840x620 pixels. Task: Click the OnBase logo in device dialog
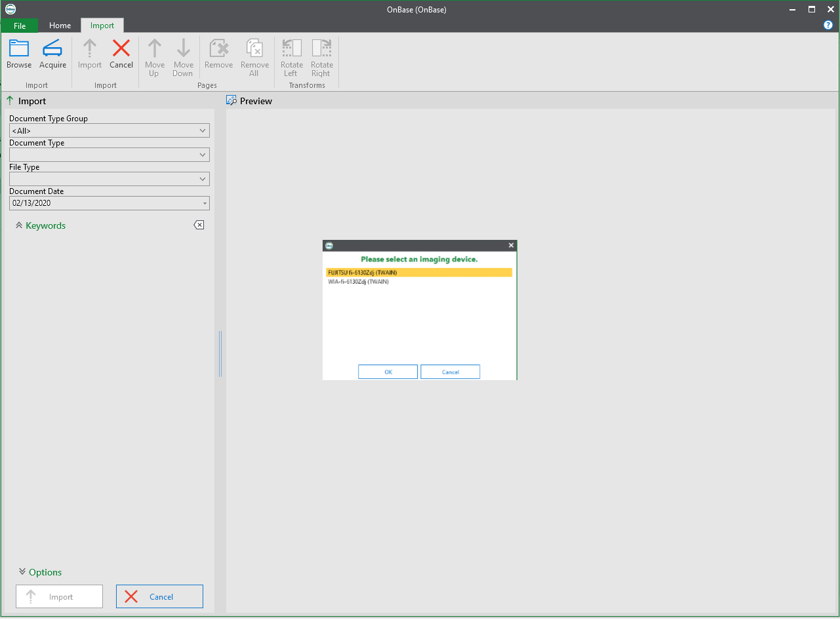329,245
